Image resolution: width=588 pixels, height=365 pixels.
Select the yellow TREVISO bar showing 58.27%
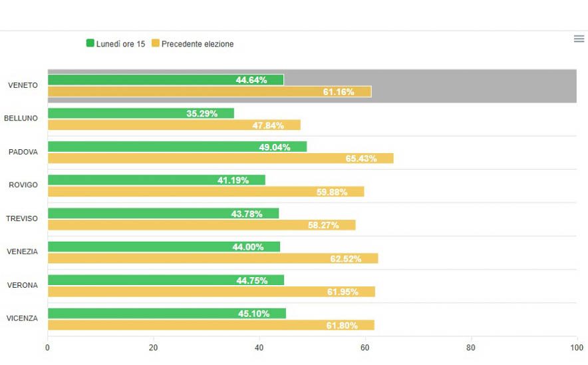pyautogui.click(x=202, y=225)
